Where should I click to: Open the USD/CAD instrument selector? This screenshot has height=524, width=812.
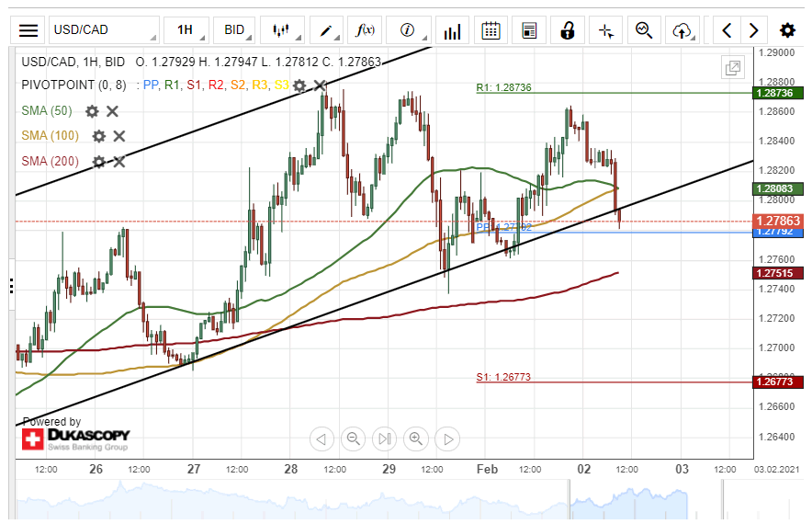pyautogui.click(x=104, y=30)
